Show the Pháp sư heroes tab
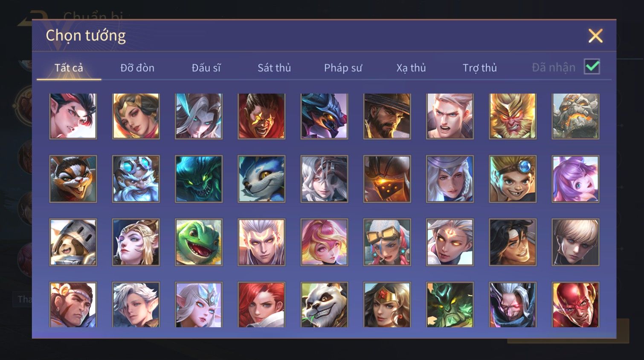Screen dimensions: 644x360 (343, 68)
